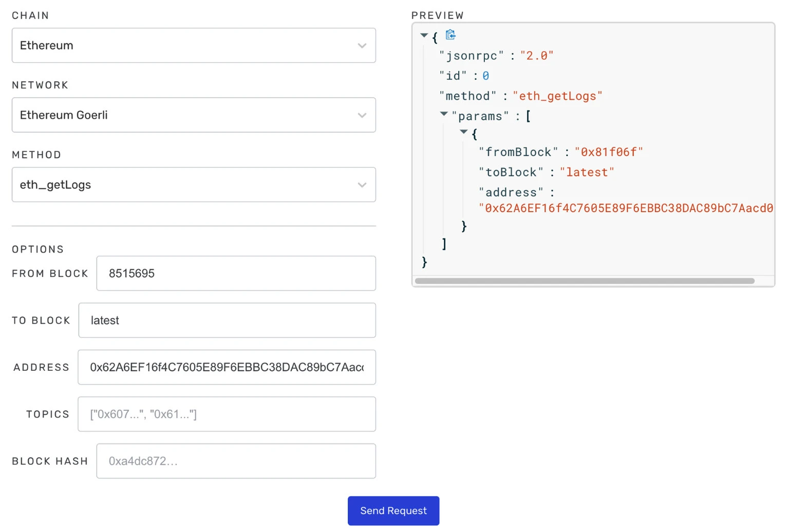Focus the Address input field
This screenshot has height=532, width=788.
[x=227, y=367]
